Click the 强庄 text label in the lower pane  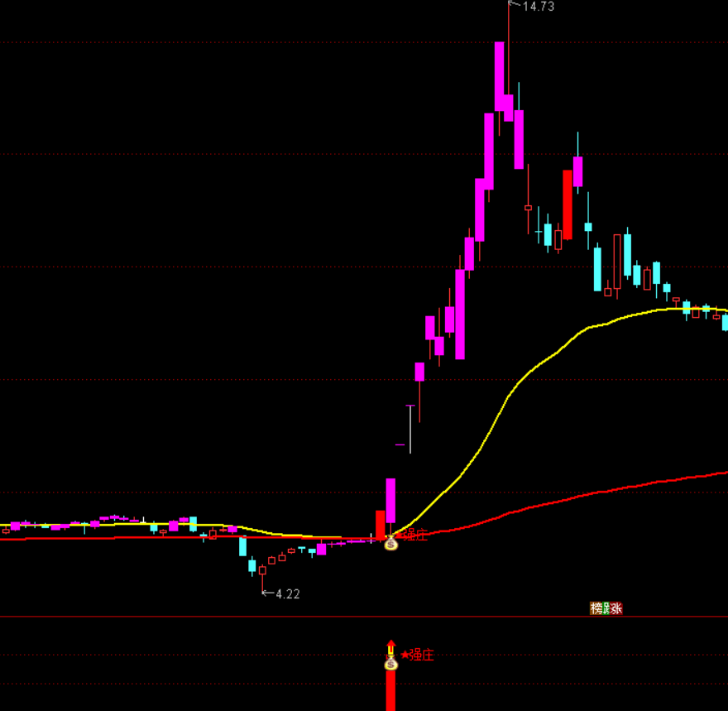tap(422, 655)
